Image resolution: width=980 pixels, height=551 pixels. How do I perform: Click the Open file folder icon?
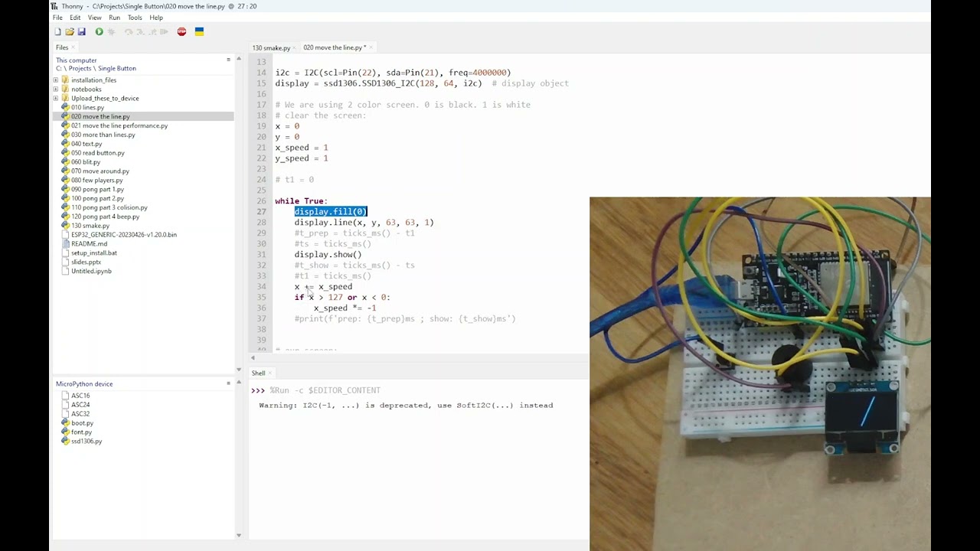click(70, 31)
